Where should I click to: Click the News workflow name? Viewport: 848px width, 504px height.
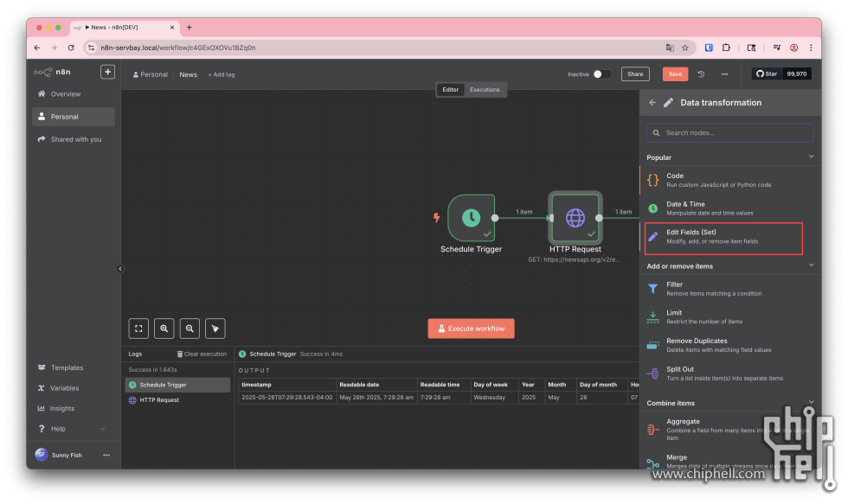(x=189, y=74)
